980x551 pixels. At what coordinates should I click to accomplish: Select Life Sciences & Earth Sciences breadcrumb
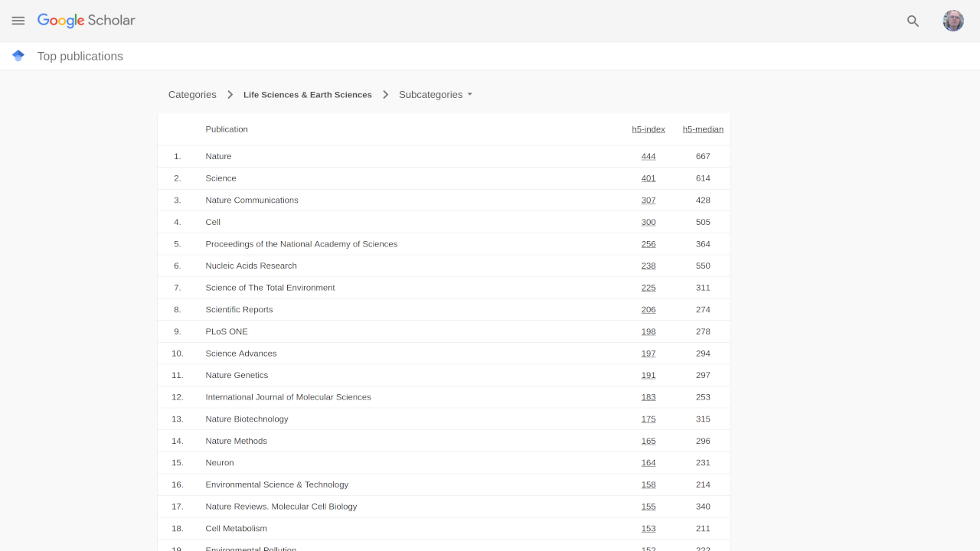[307, 95]
